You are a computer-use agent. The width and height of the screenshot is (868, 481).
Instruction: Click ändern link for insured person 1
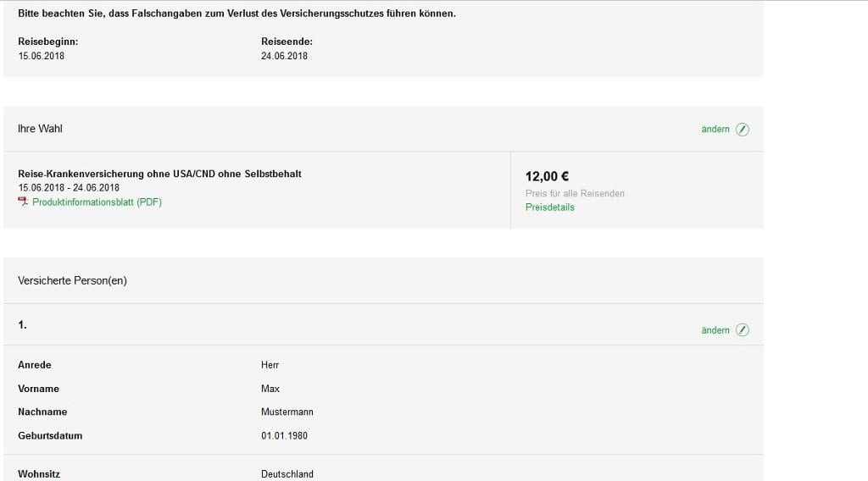point(715,330)
